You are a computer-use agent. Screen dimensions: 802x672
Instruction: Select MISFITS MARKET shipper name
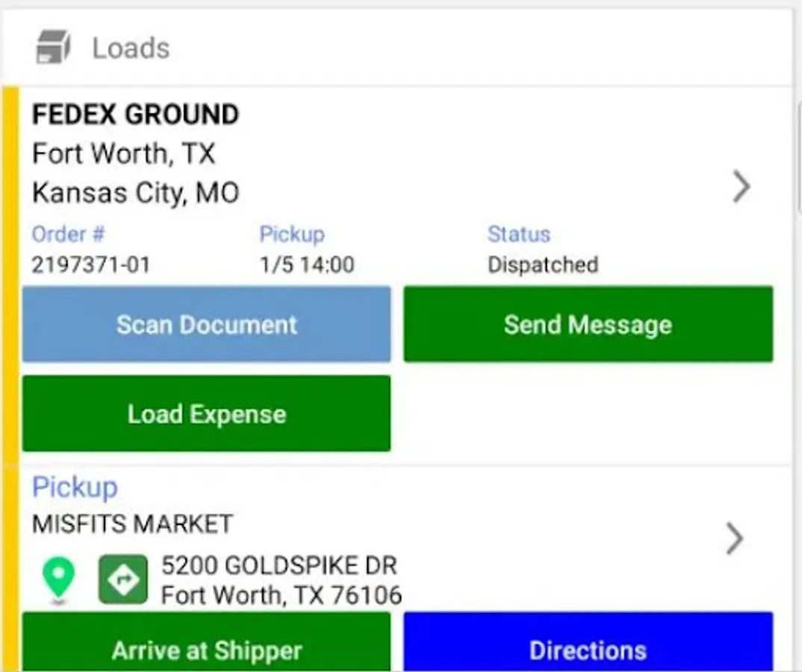(132, 524)
